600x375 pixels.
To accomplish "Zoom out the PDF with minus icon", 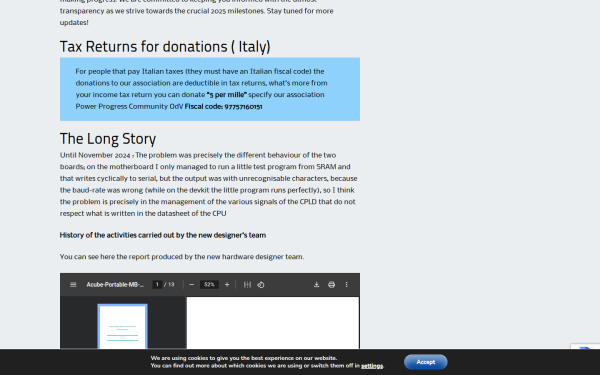I will coord(192,285).
